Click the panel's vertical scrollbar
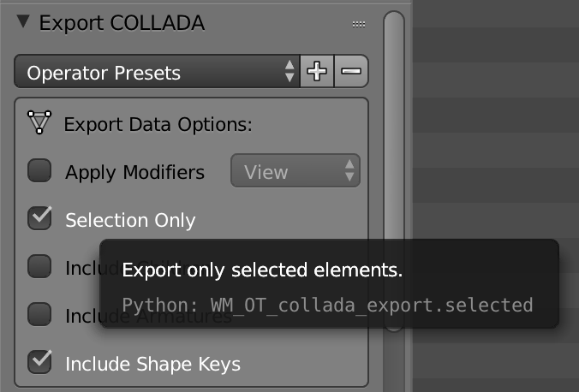 click(394, 128)
